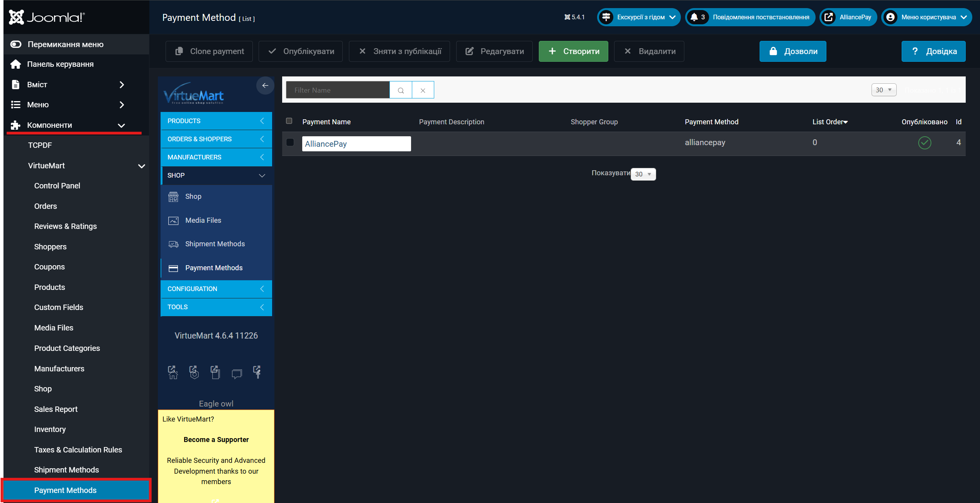
Task: Click the green Створити button
Action: [x=573, y=51]
